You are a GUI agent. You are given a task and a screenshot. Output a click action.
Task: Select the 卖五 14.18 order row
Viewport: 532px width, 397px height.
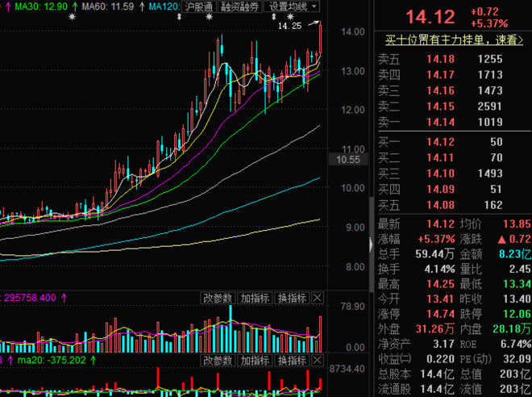(x=454, y=59)
